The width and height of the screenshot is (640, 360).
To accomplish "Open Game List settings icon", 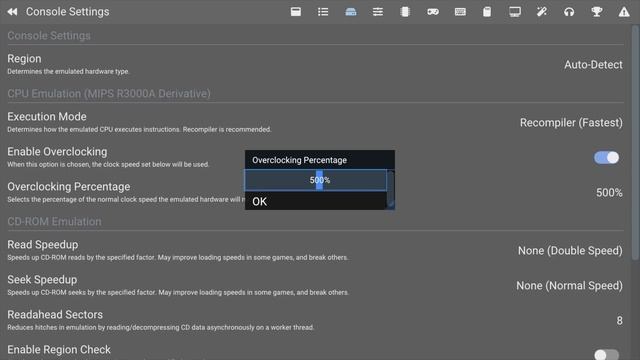I will [323, 12].
